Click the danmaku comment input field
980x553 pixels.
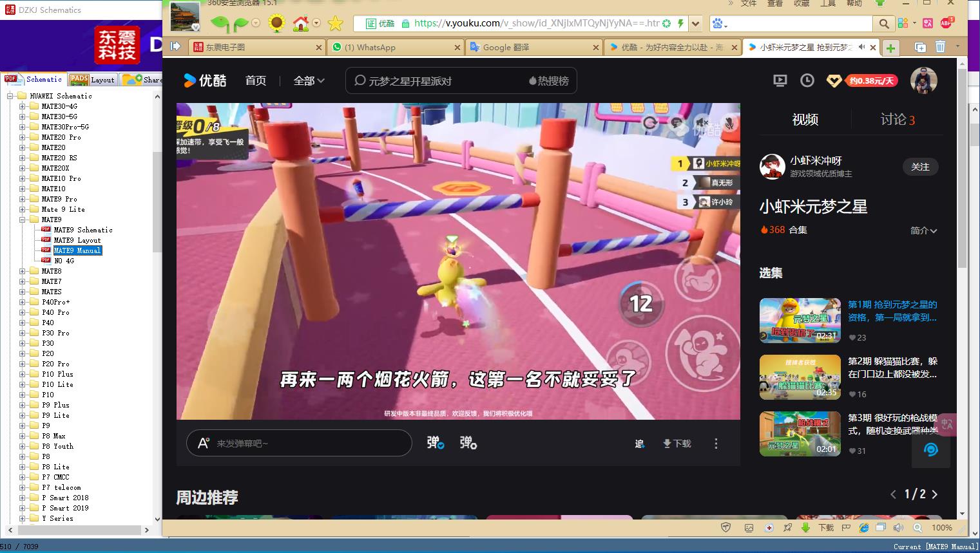point(299,443)
